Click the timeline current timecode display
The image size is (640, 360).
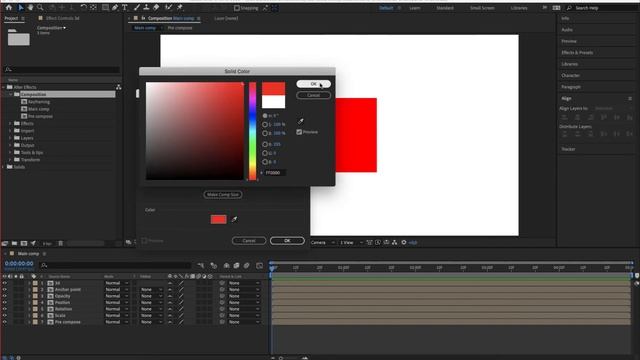(x=19, y=264)
